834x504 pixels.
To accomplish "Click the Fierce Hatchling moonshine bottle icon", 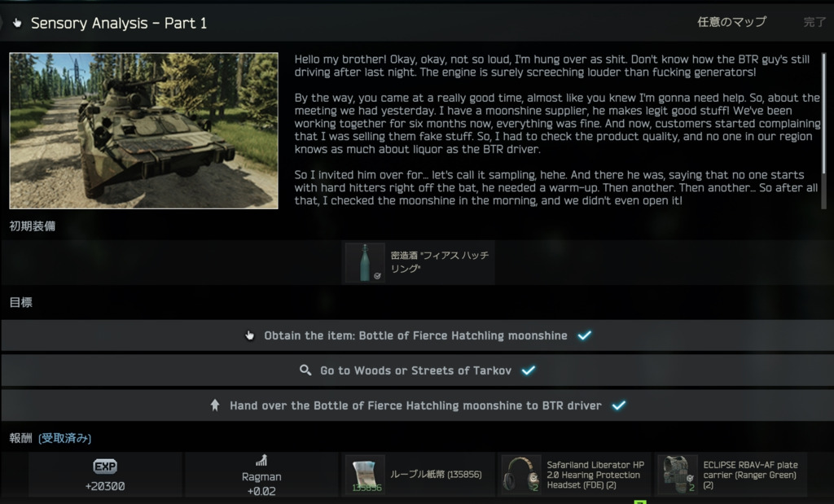I will click(x=365, y=263).
